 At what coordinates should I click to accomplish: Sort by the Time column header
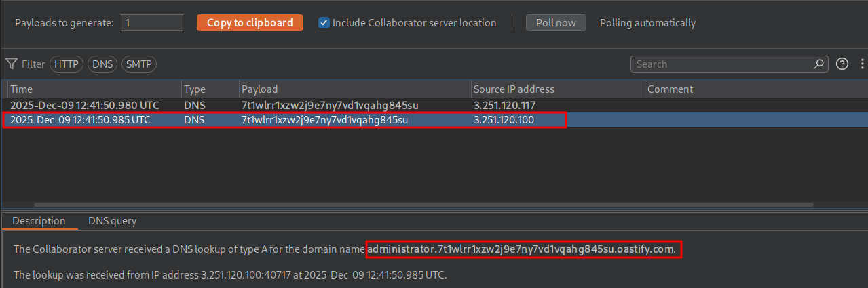click(94, 89)
